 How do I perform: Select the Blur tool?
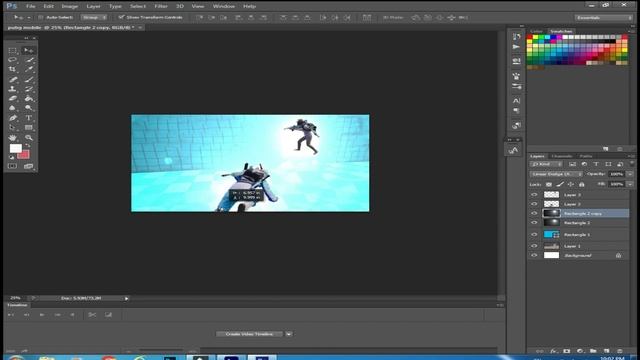pos(13,108)
